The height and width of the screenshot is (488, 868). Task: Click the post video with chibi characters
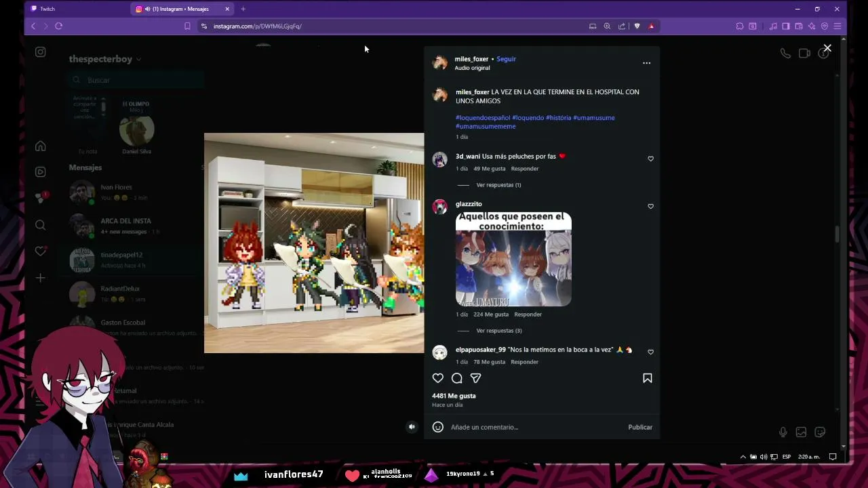314,243
